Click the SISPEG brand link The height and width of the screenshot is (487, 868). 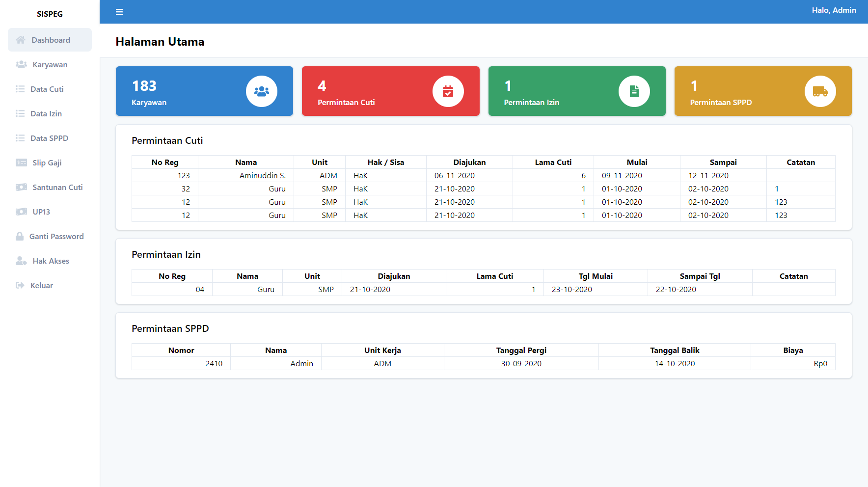pyautogui.click(x=50, y=14)
